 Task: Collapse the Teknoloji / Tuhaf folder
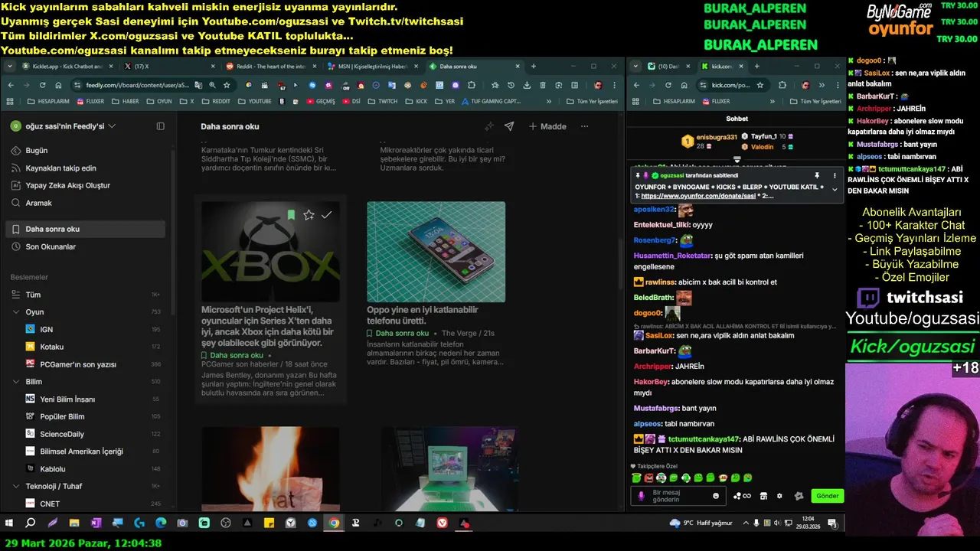[x=16, y=486]
